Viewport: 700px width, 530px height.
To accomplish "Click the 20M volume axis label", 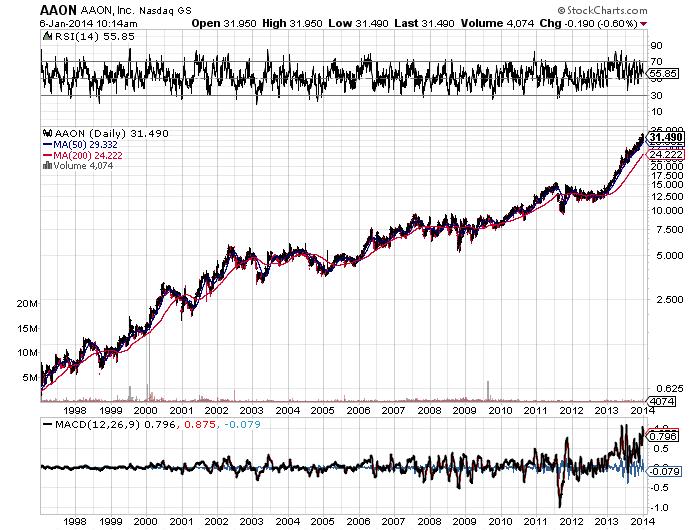I will pos(27,304).
